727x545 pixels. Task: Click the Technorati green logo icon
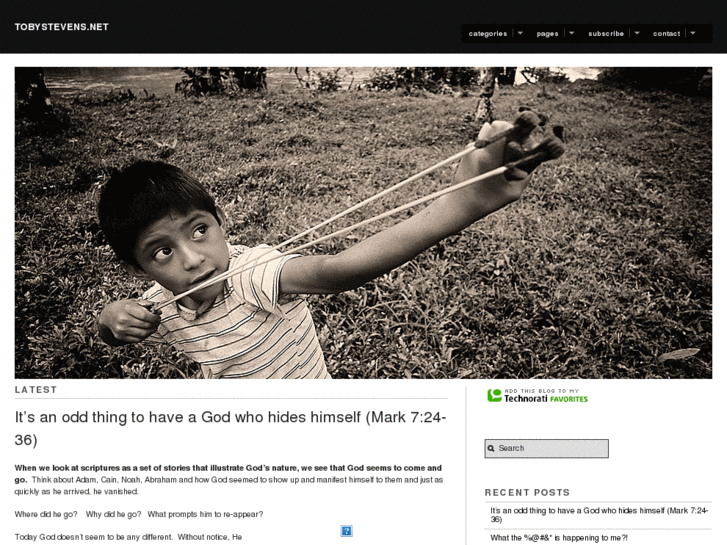pyautogui.click(x=494, y=396)
